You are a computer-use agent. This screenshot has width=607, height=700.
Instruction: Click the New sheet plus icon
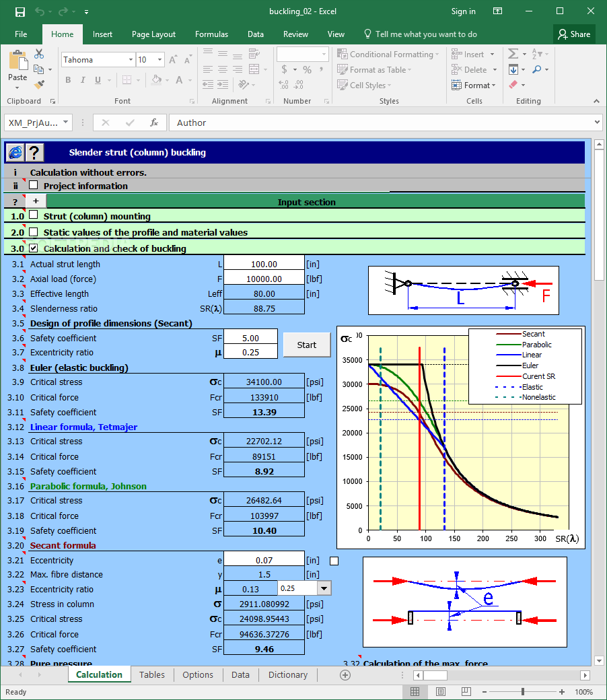pos(345,675)
